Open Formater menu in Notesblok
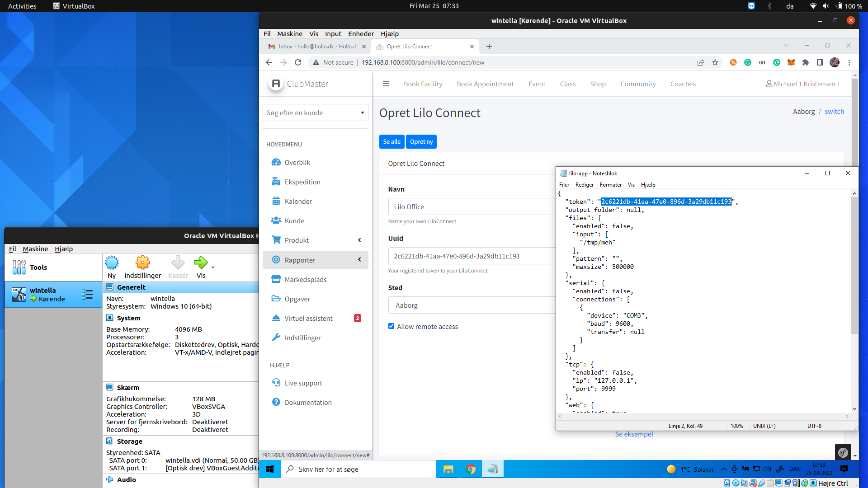 610,185
